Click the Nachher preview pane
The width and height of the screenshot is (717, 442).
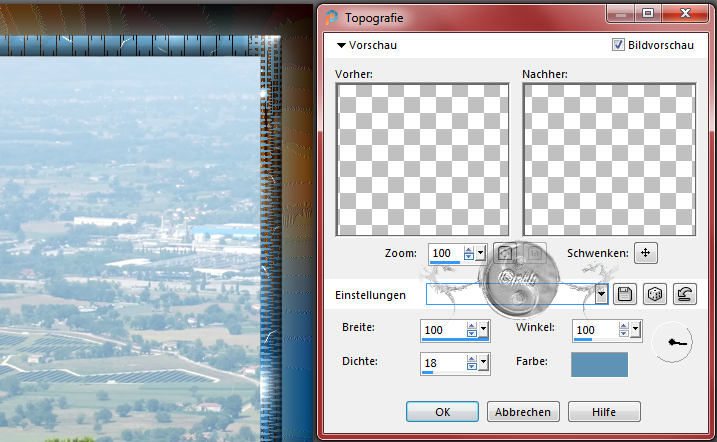(609, 159)
